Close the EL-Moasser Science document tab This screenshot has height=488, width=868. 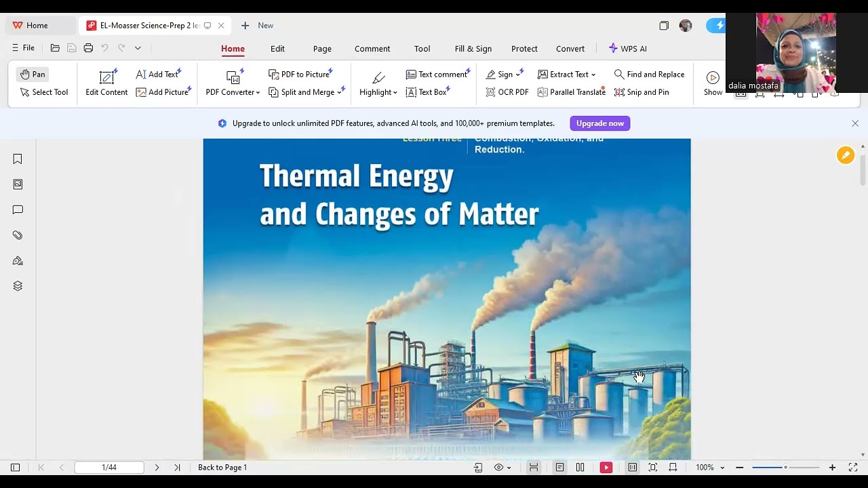221,26
